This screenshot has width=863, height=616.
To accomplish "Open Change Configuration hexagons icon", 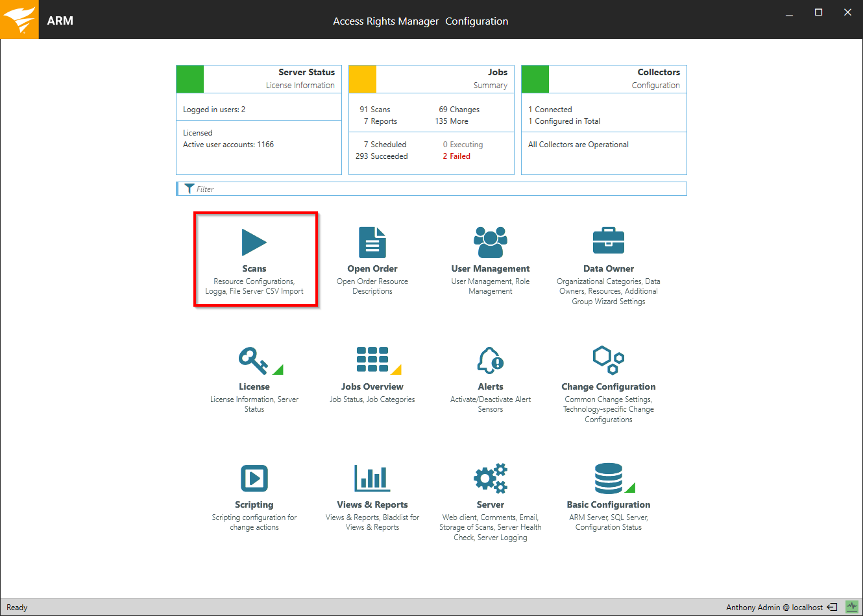I will tap(609, 360).
